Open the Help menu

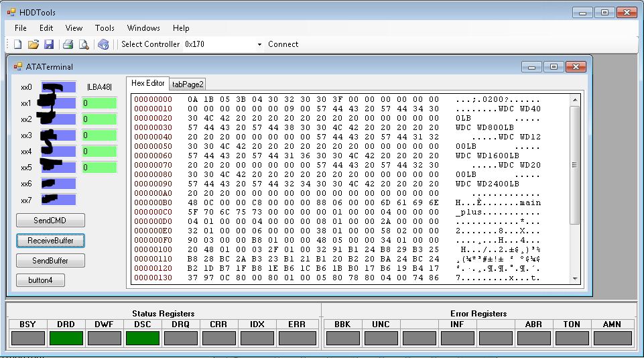pyautogui.click(x=181, y=28)
